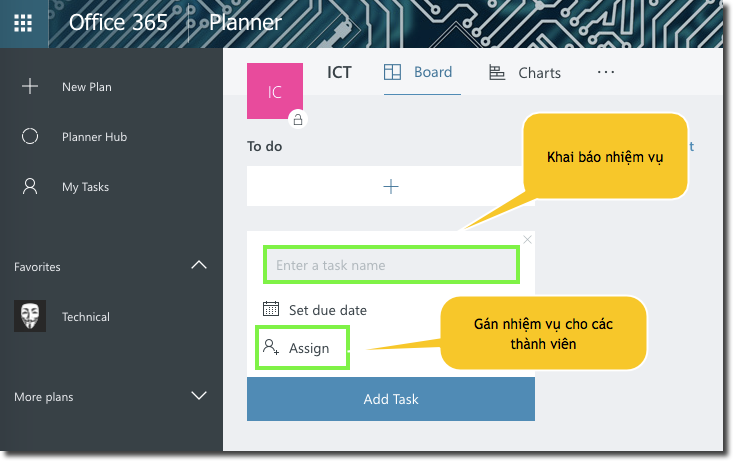733x461 pixels.
Task: Click the Assign person icon
Action: tap(271, 348)
